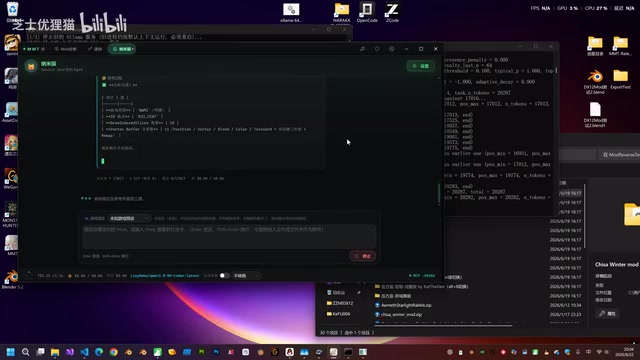640x360 pixels.
Task: Open VS Code from the taskbar
Action: coord(84,352)
